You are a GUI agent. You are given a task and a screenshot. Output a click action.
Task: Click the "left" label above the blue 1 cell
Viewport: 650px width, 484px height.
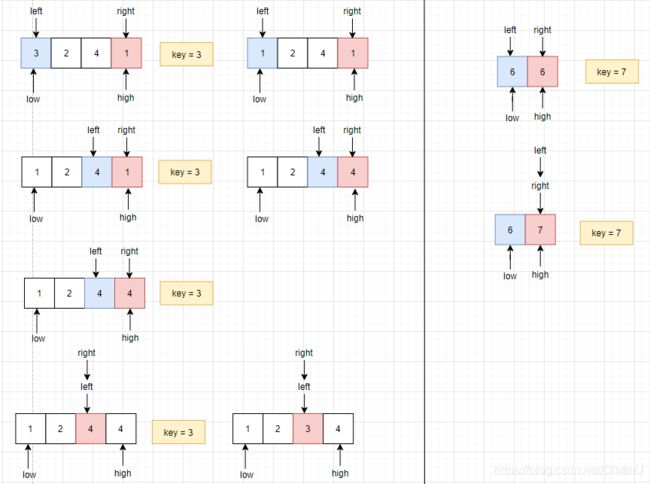(x=262, y=11)
